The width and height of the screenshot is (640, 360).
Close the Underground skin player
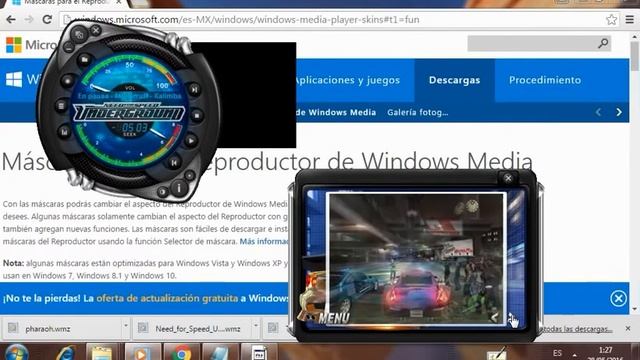[96, 30]
